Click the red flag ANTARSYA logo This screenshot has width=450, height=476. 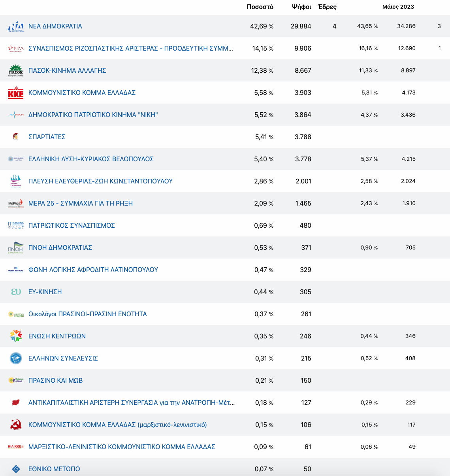point(16,402)
